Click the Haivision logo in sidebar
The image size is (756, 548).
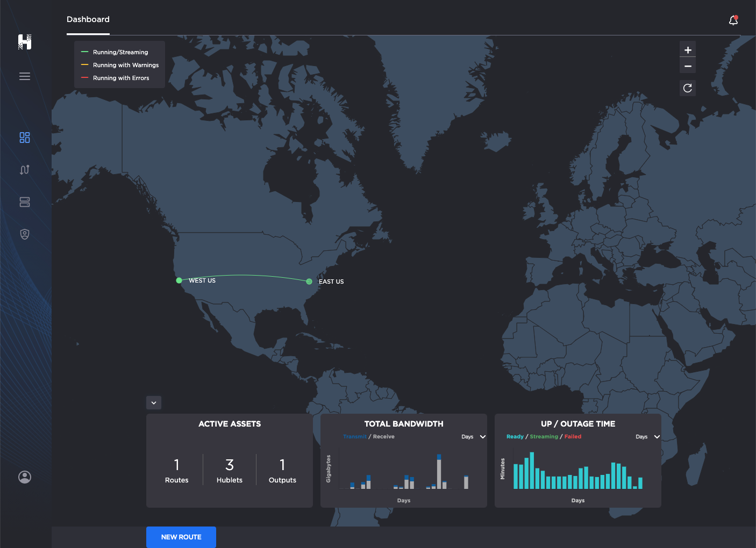coord(25,42)
